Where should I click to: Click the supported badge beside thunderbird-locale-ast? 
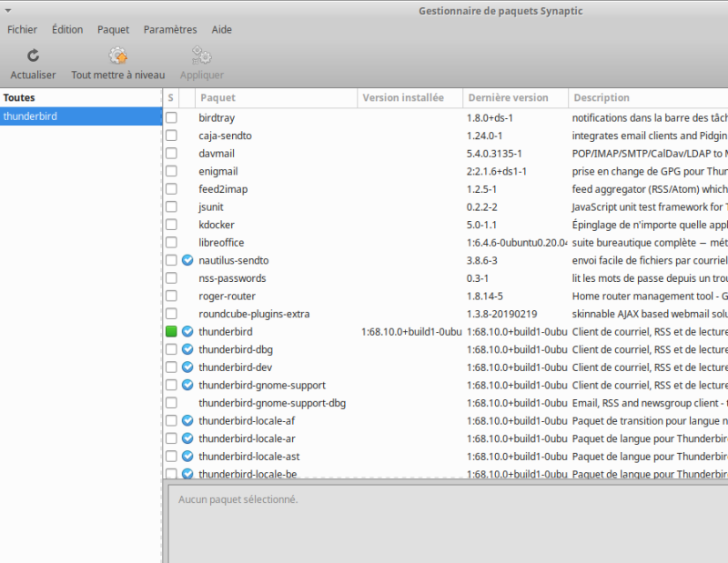coord(187,457)
